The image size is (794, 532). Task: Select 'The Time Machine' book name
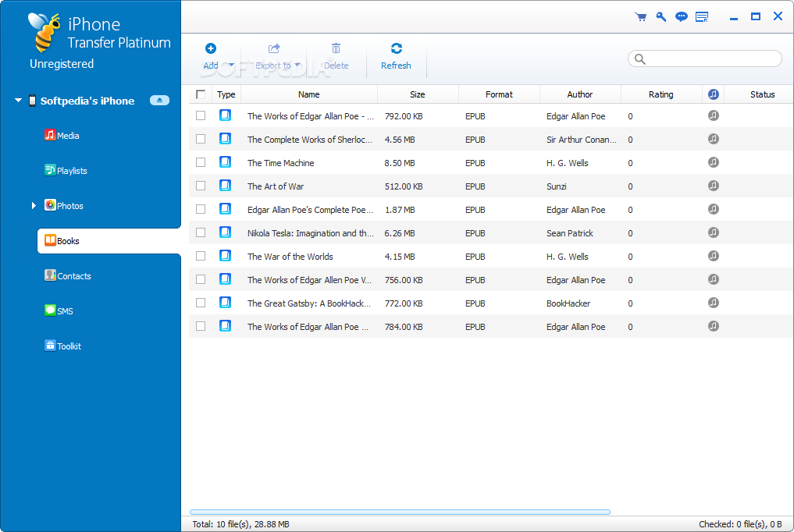click(x=280, y=163)
